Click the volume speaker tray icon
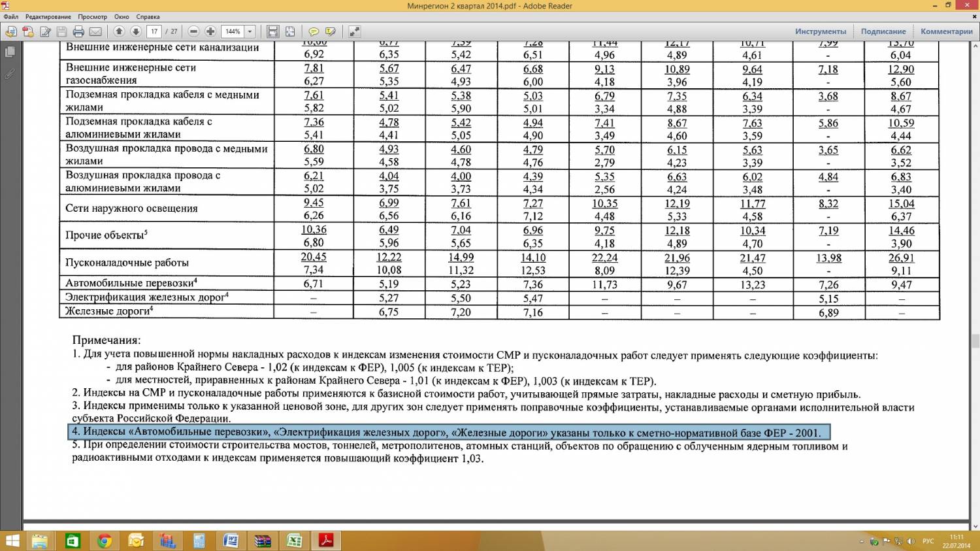 (x=910, y=541)
